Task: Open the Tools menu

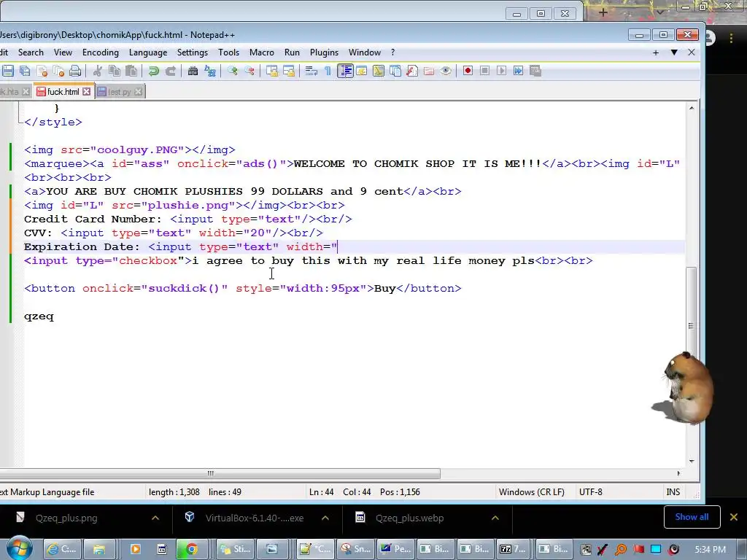Action: coord(228,52)
